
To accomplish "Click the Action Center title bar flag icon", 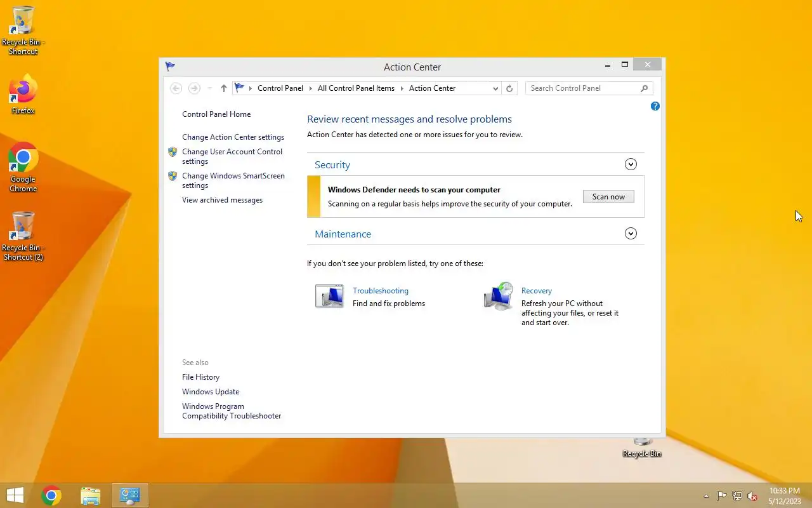I will 170,66.
